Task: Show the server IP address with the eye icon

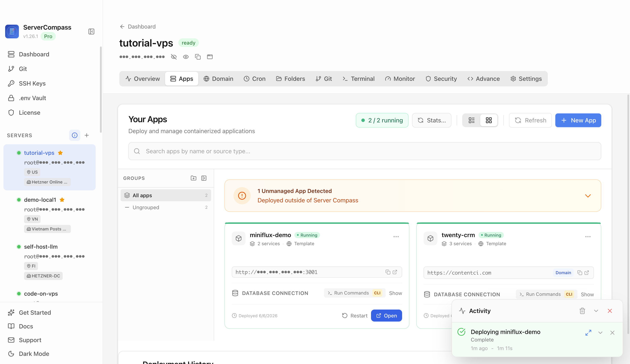Action: tap(186, 57)
